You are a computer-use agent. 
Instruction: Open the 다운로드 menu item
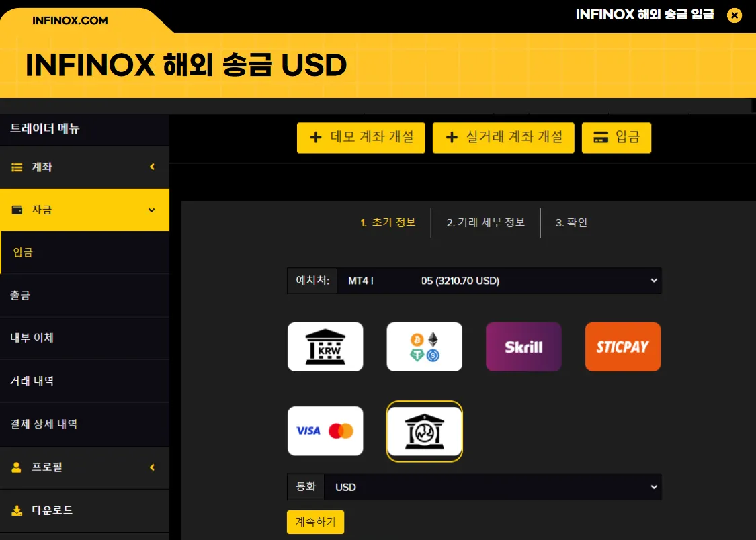click(85, 510)
